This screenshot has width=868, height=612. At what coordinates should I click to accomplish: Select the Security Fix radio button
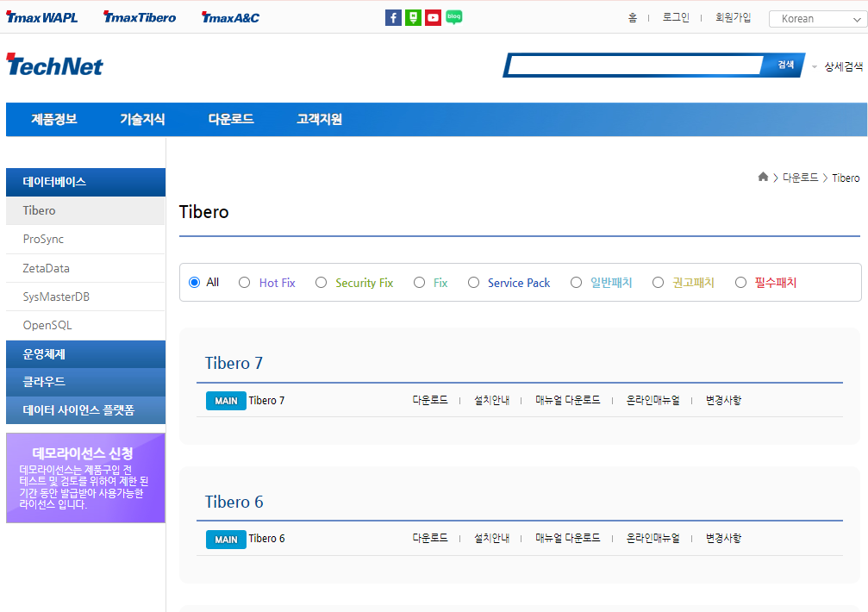coord(321,282)
